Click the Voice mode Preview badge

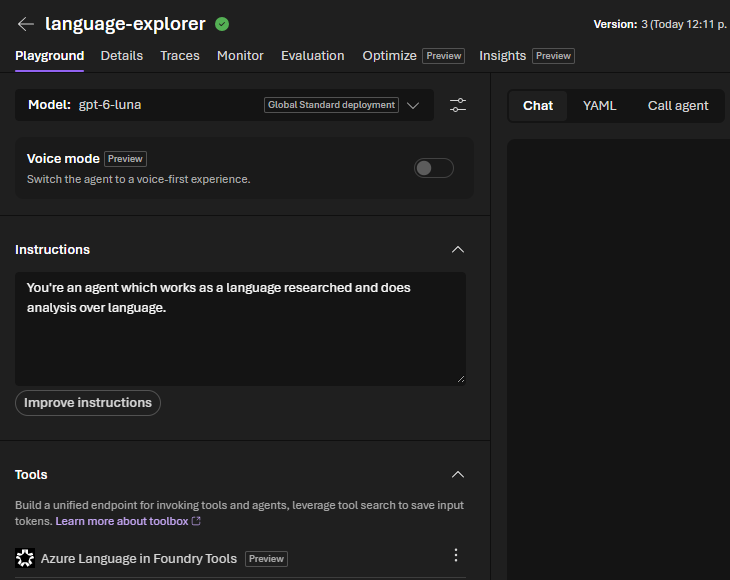(x=125, y=159)
